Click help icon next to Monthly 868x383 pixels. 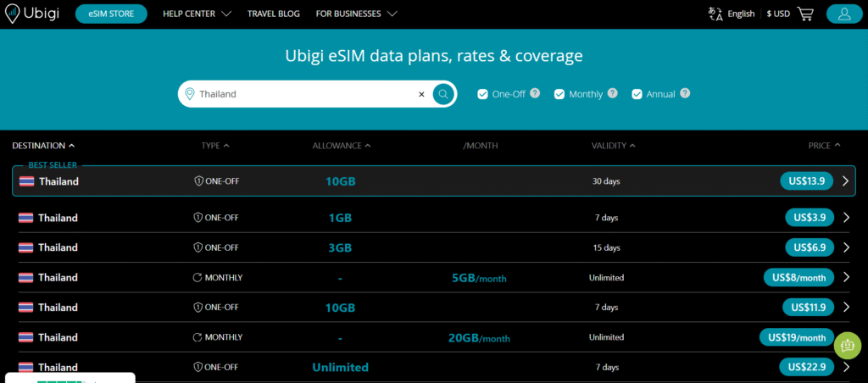[612, 93]
